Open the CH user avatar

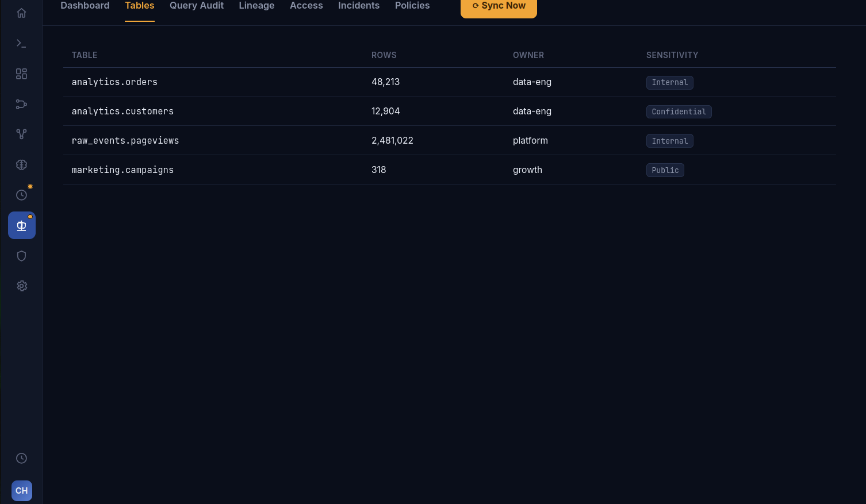(22, 491)
